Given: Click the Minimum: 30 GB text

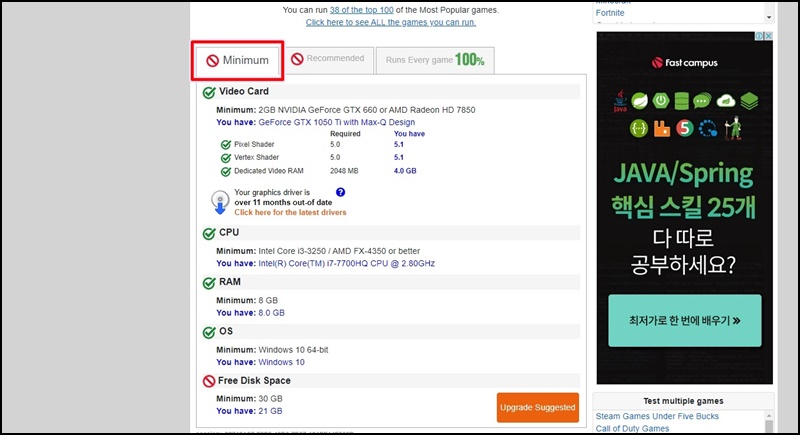Looking at the screenshot, I should (x=249, y=399).
